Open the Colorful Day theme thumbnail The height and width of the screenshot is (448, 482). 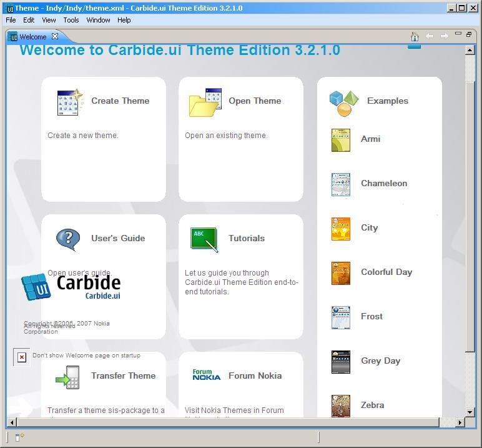(x=341, y=273)
